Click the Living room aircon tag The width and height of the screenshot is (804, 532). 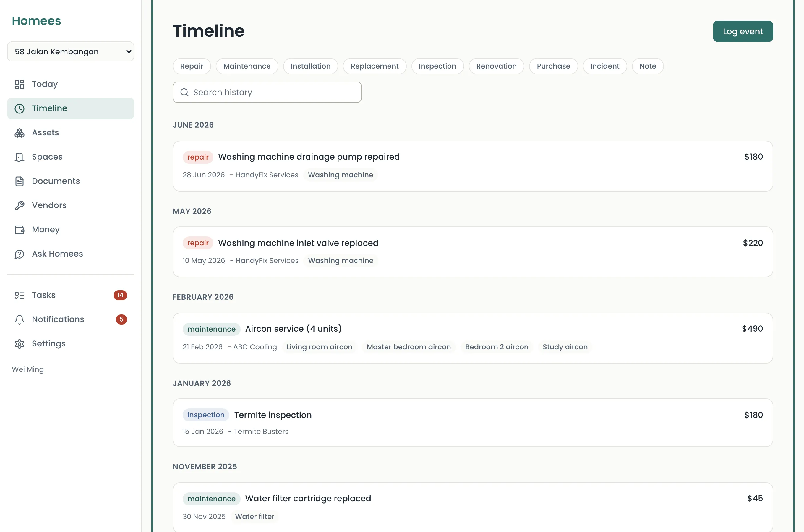click(319, 347)
